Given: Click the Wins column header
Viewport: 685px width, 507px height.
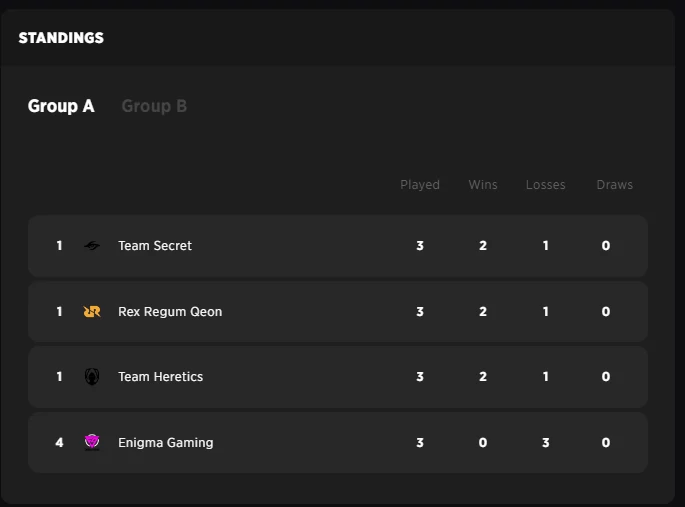Looking at the screenshot, I should (x=483, y=185).
